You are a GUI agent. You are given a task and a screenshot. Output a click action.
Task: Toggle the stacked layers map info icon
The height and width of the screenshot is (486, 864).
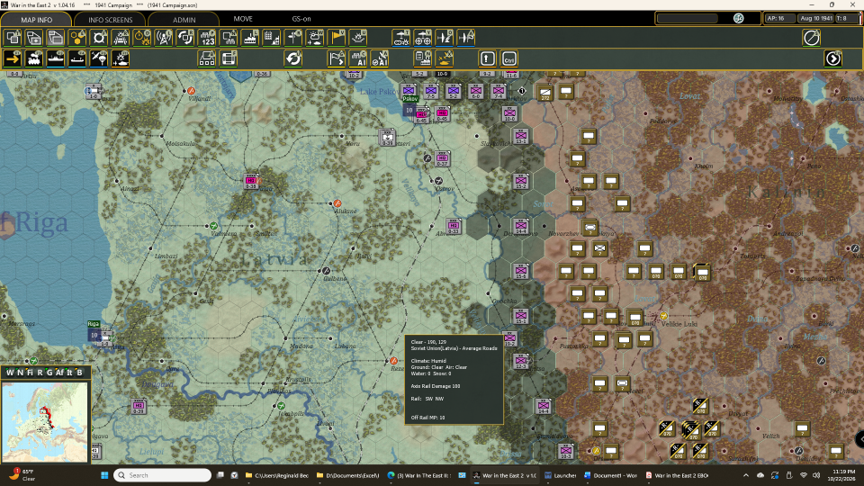(56, 38)
